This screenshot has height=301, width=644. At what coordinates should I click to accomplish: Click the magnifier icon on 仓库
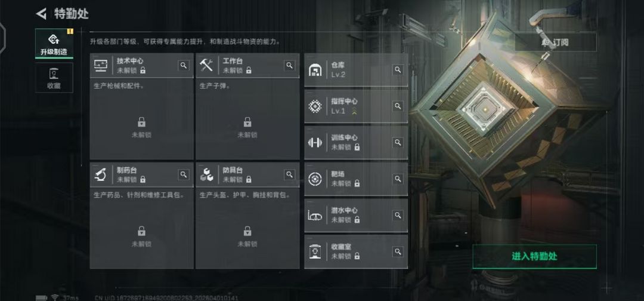click(x=398, y=70)
